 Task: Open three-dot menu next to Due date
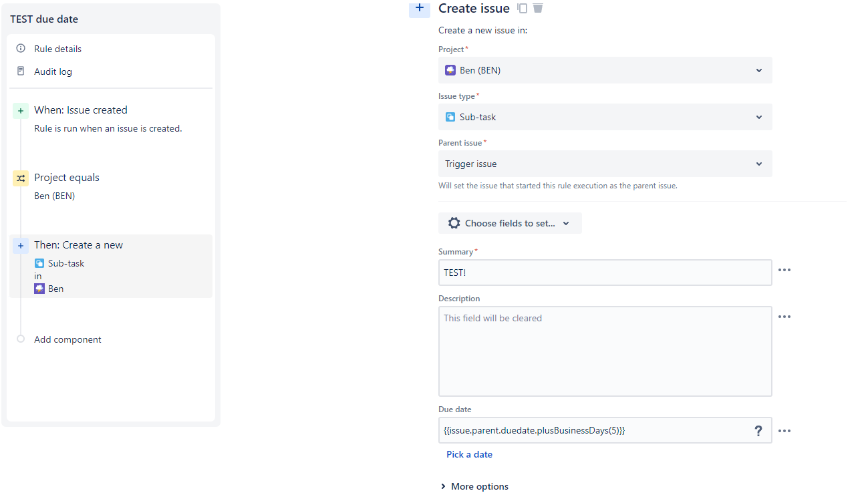tap(784, 431)
